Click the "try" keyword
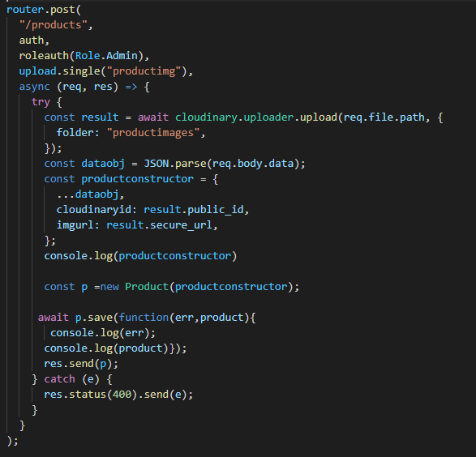Screen dimensions: 476x457 point(41,102)
